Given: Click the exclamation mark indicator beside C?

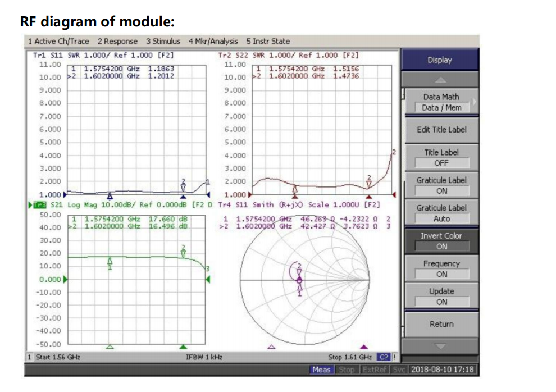Looking at the screenshot, I should 394,357.
